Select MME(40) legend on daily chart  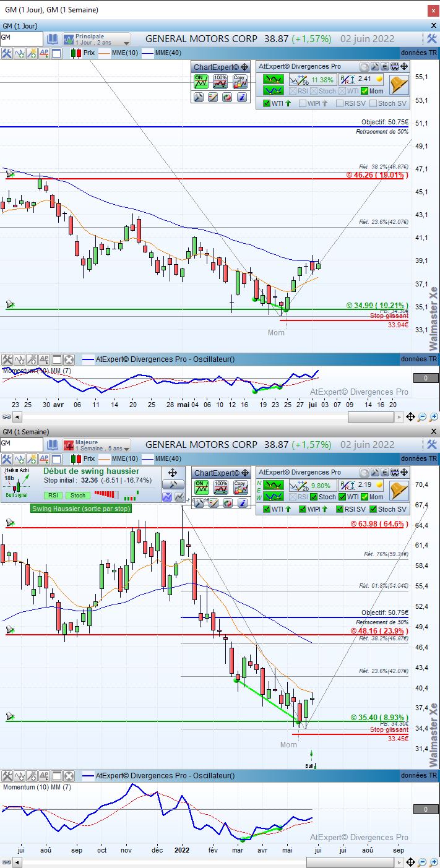click(x=162, y=53)
